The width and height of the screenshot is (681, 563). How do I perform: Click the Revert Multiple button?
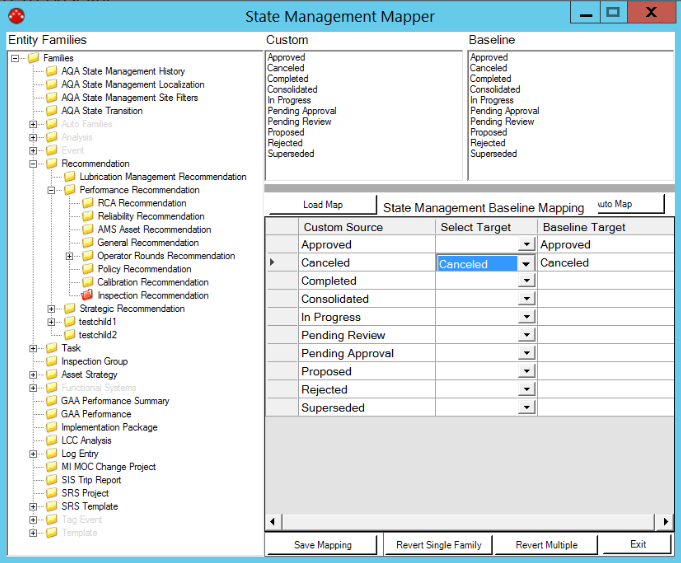pos(546,545)
